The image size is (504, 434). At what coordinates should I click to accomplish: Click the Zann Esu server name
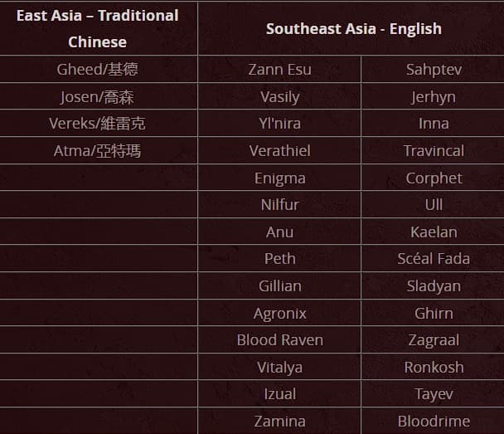coord(279,69)
